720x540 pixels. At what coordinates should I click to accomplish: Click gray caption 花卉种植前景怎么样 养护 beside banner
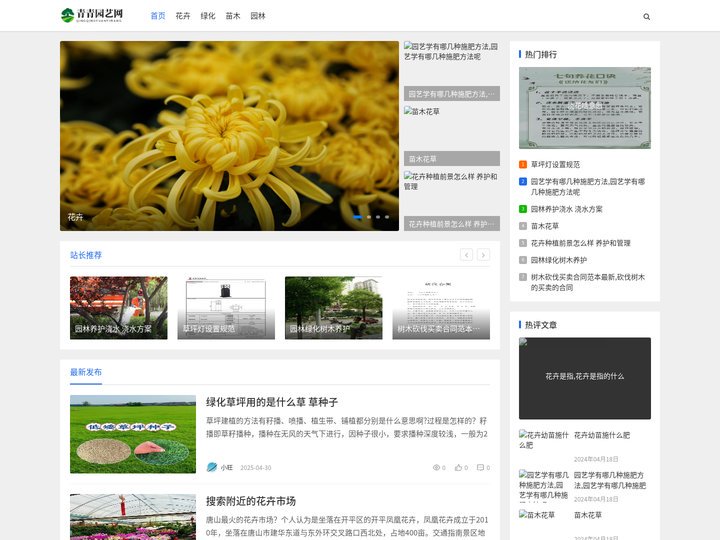point(452,224)
